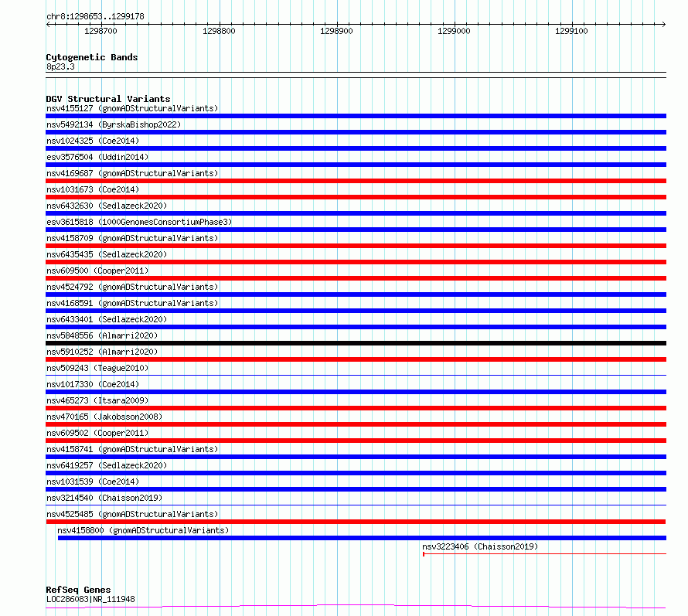Open the RefSeq Genes track title

[x=78, y=590]
